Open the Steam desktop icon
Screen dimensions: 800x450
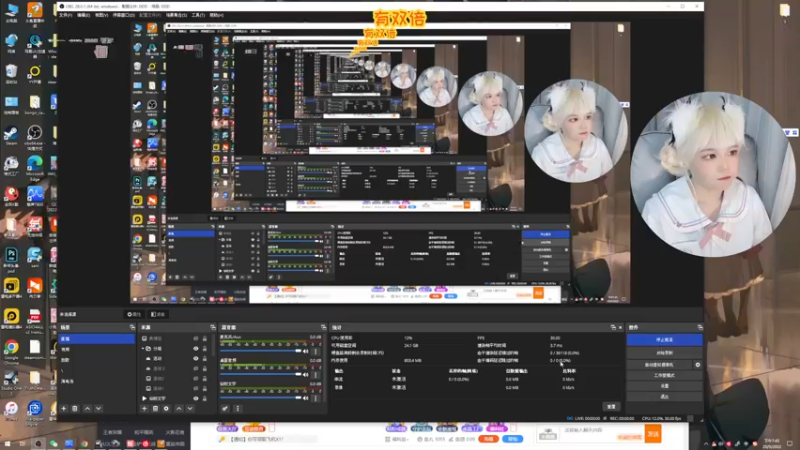coord(11,136)
